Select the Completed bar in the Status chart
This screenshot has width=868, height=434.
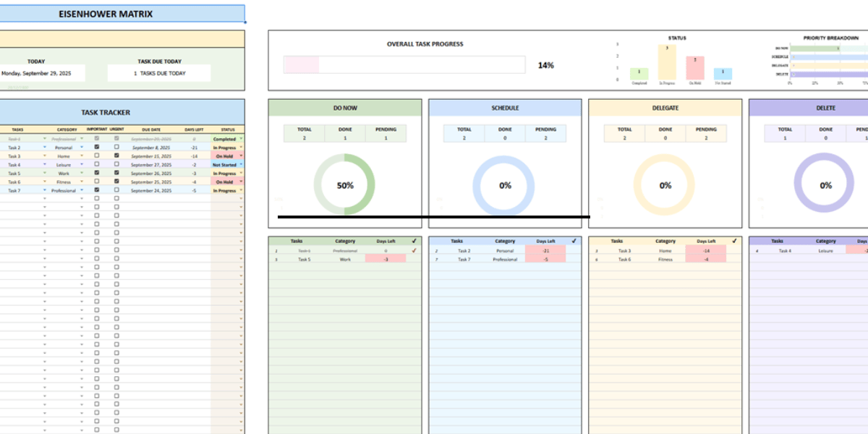(x=638, y=74)
